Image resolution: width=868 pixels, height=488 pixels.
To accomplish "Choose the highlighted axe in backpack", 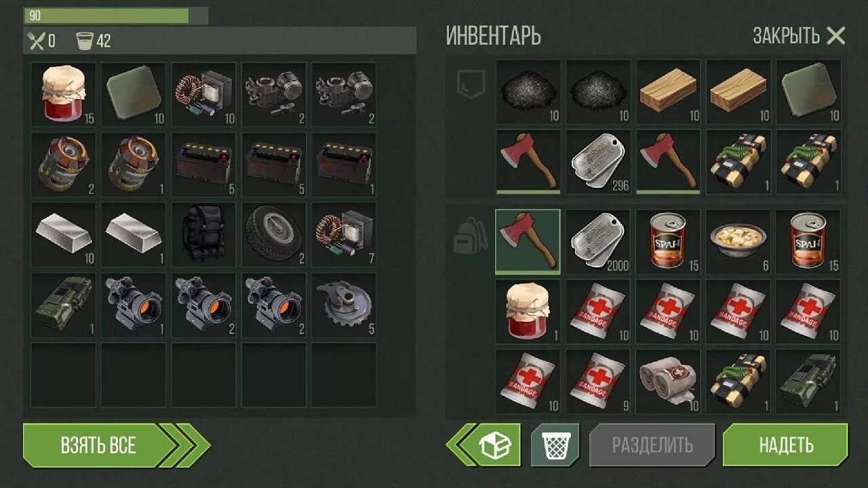I will point(528,242).
